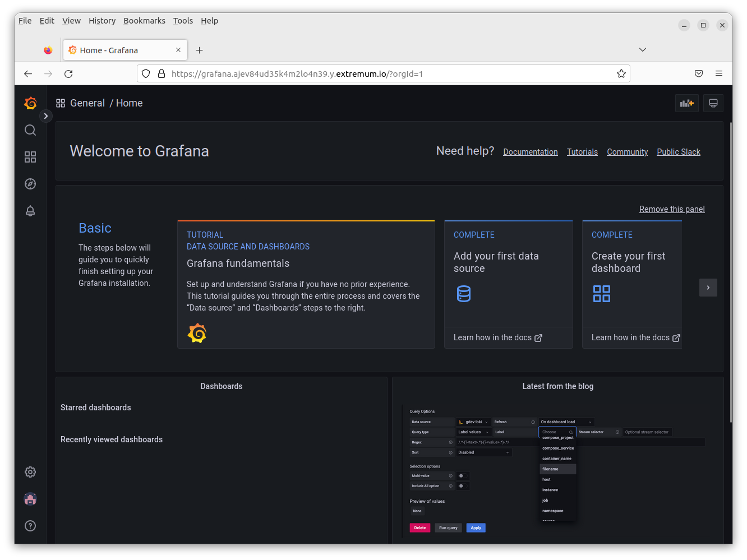Viewport: 747px width, 560px height.
Task: Click the next arrow for setup cards
Action: 708,288
